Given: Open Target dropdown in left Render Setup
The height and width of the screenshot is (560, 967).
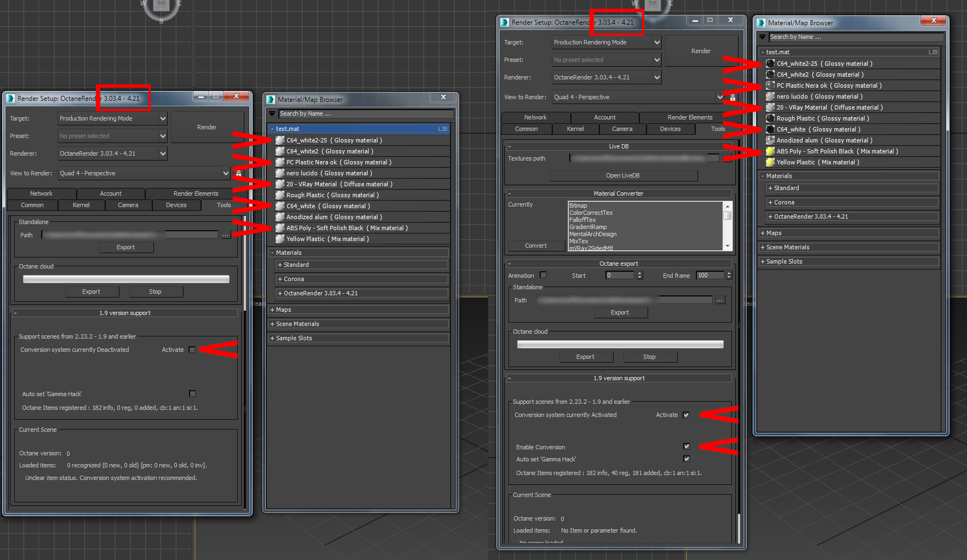Looking at the screenshot, I should [112, 118].
